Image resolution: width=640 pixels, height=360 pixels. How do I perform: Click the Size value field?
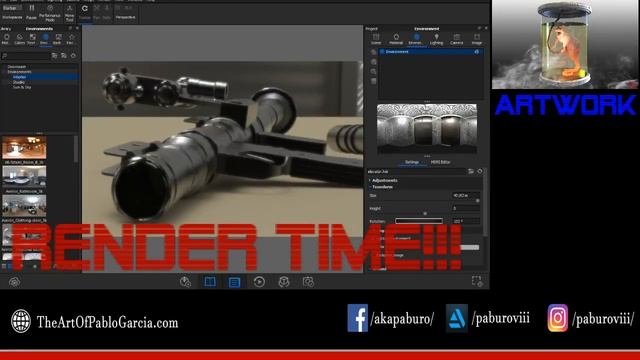coord(466,196)
